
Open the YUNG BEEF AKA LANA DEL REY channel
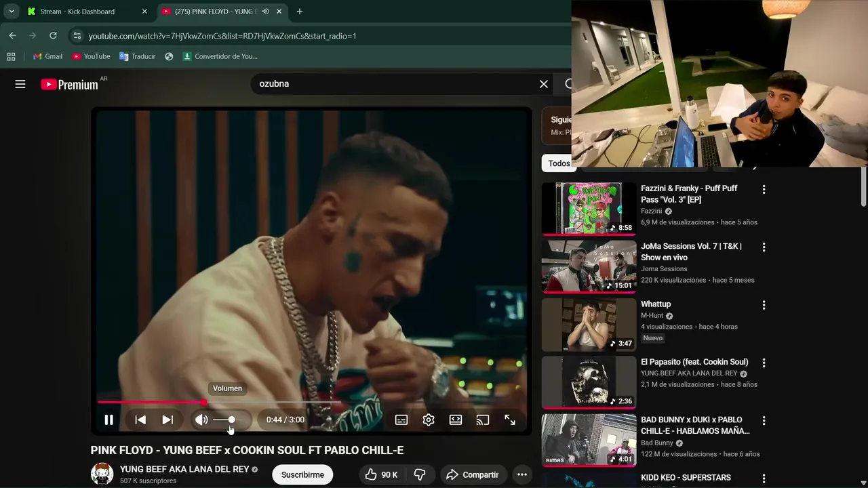pos(184,469)
